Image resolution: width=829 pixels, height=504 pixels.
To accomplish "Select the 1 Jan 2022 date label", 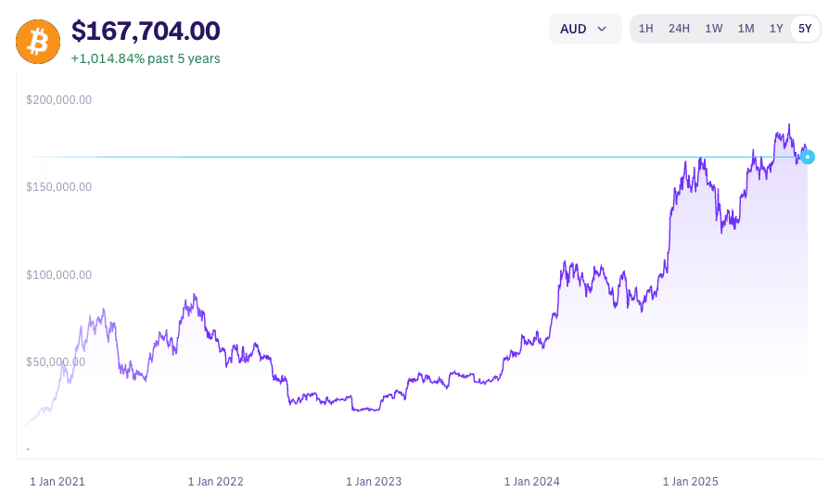I will pyautogui.click(x=215, y=482).
